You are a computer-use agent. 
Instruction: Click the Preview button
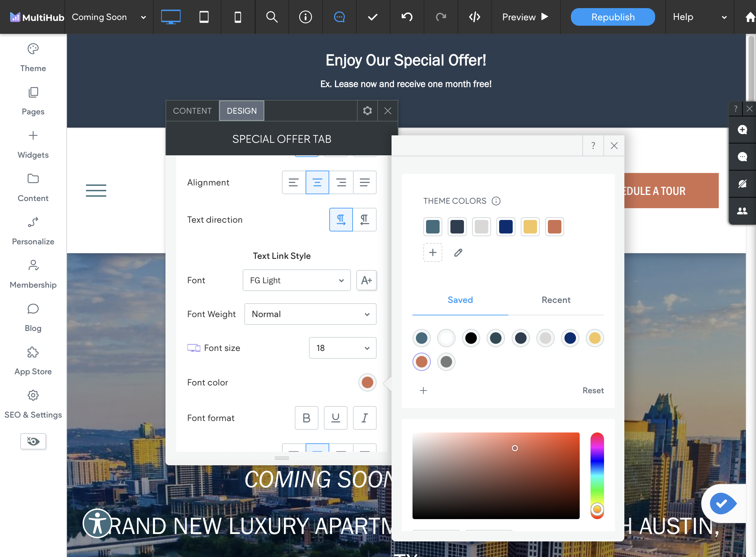click(x=525, y=17)
